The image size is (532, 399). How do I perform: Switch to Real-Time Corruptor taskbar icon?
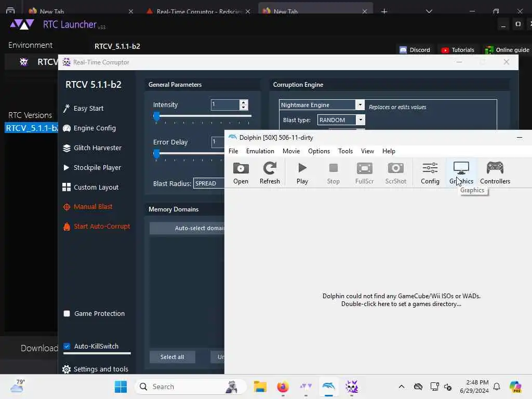pyautogui.click(x=352, y=387)
